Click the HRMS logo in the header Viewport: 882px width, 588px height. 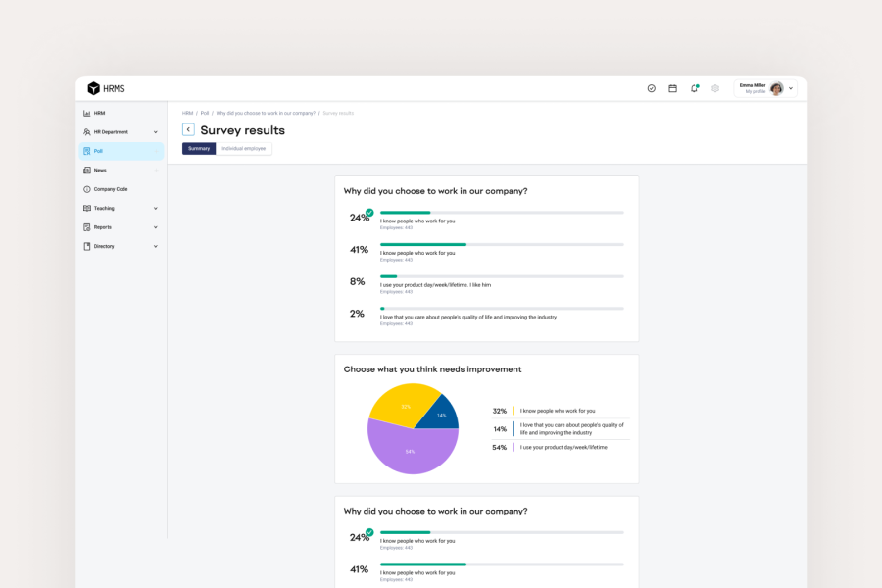[106, 88]
